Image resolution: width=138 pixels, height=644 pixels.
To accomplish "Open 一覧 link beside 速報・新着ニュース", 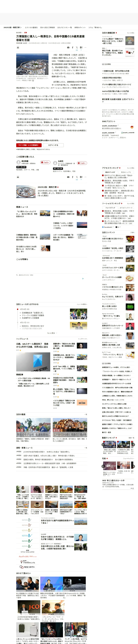I will (86, 448).
